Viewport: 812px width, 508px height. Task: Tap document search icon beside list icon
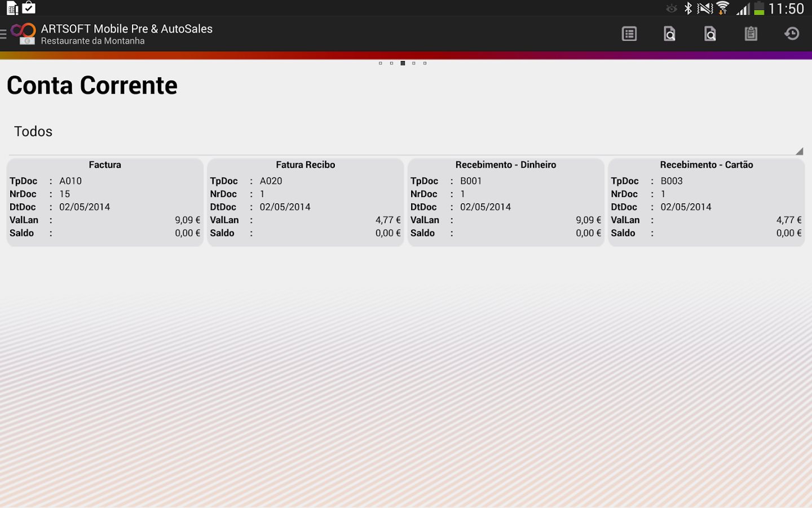tap(669, 34)
